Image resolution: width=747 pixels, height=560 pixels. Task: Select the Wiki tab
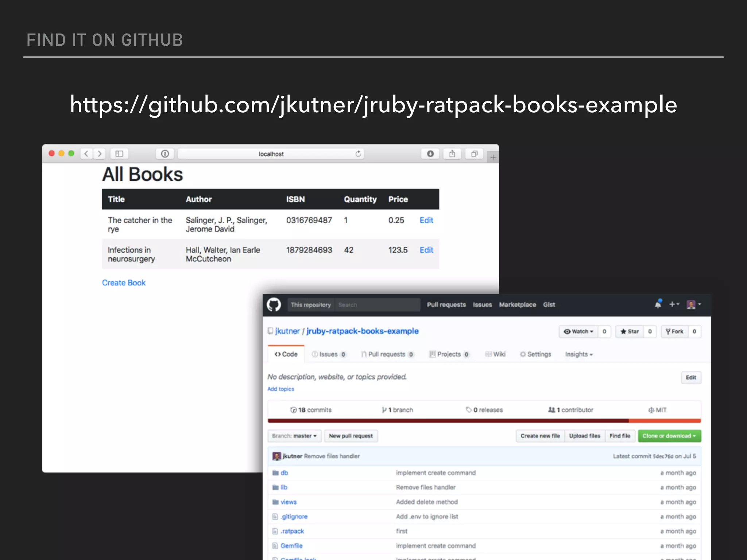[x=495, y=354]
